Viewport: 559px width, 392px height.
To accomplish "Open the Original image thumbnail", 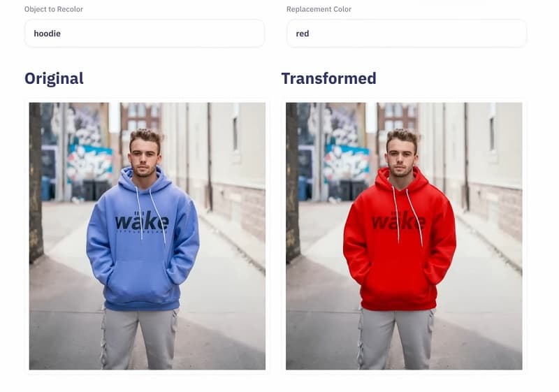I will click(x=147, y=236).
